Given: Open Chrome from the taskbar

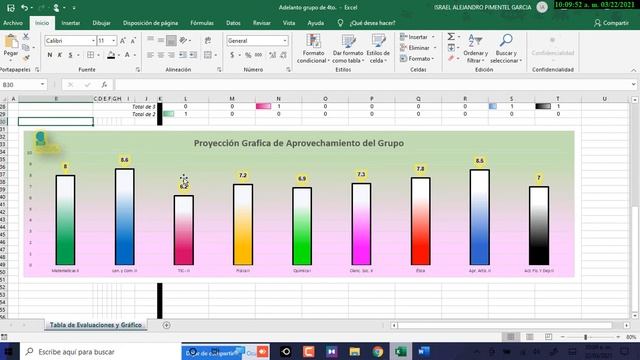Looking at the screenshot, I should [378, 351].
